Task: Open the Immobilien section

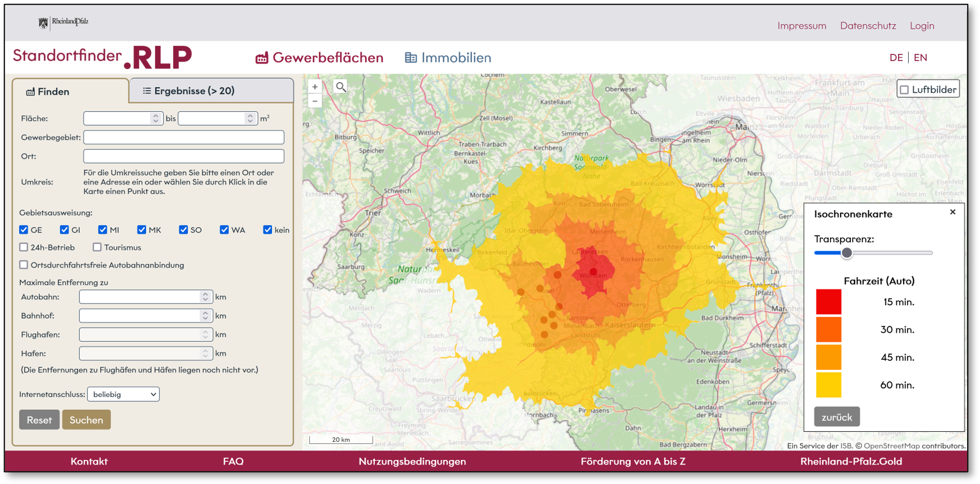Action: click(x=448, y=57)
